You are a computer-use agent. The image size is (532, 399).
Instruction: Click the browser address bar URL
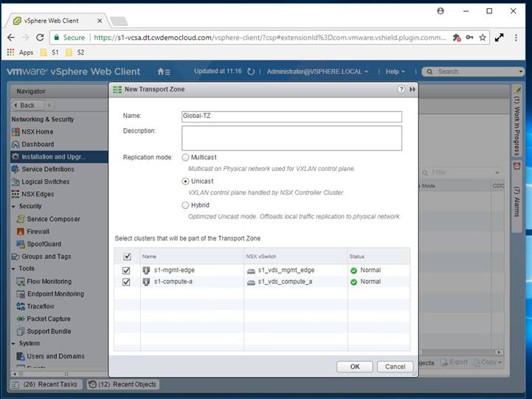(270, 38)
